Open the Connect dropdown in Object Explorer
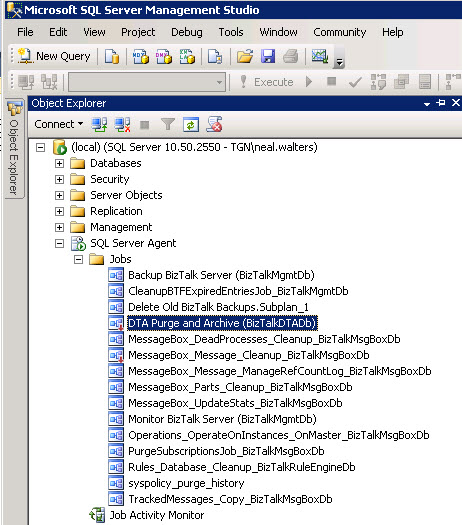The image size is (462, 525). point(59,124)
